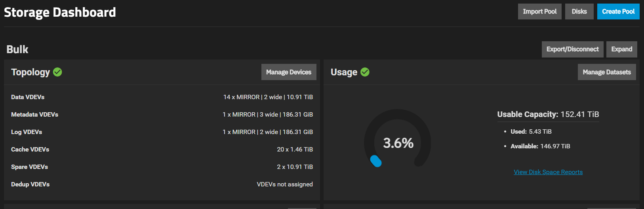
Task: Click Export/Disconnect for Bulk pool
Action: (572, 49)
